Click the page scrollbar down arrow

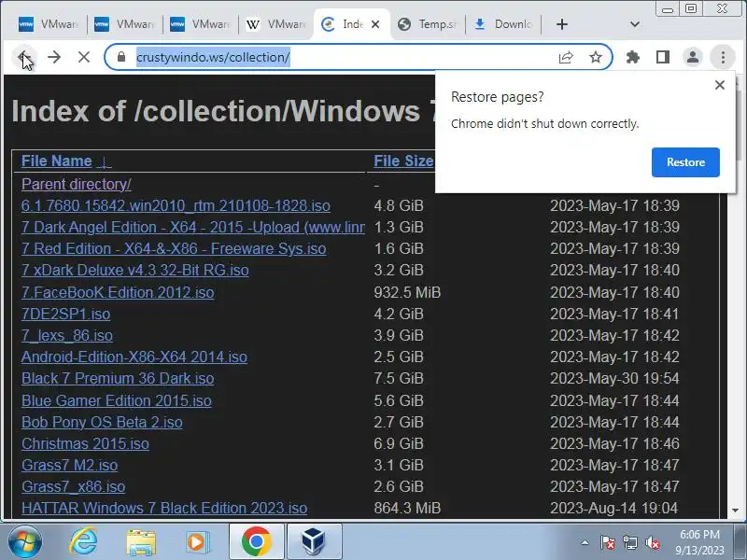(x=736, y=511)
